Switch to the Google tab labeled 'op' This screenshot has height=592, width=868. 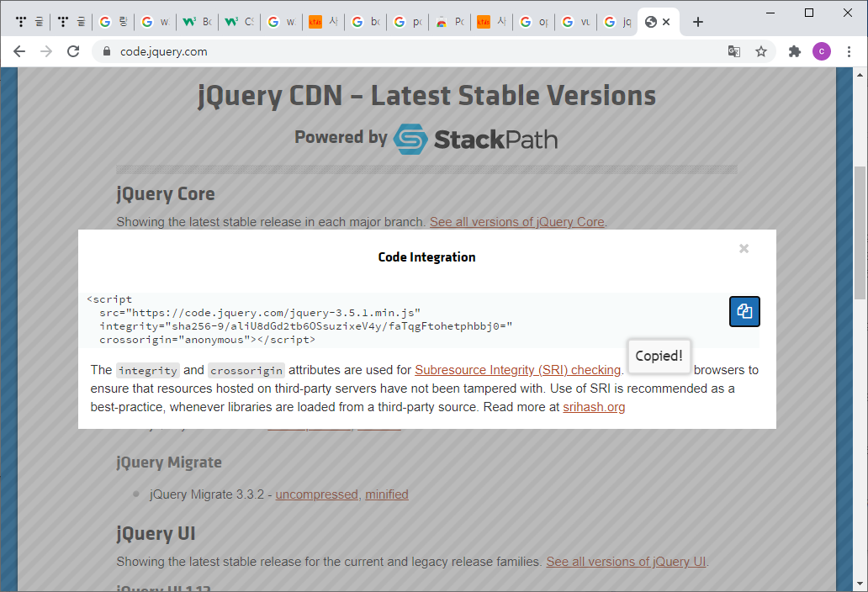[x=533, y=22]
